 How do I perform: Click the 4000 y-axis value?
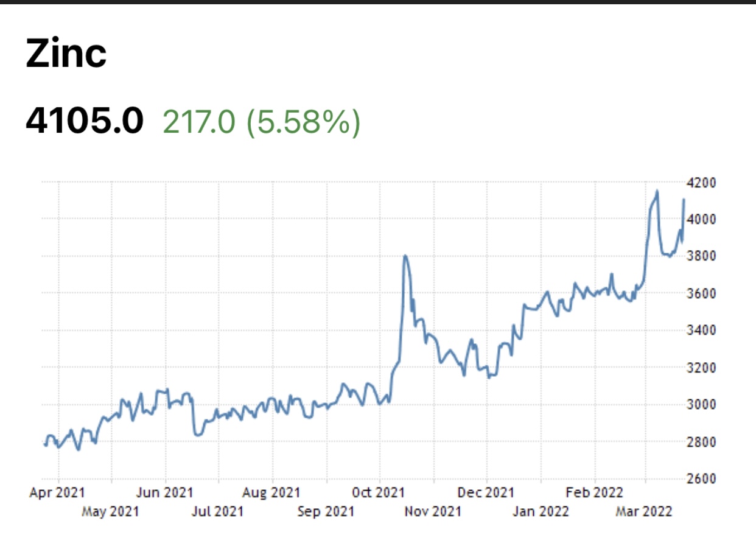coord(701,219)
